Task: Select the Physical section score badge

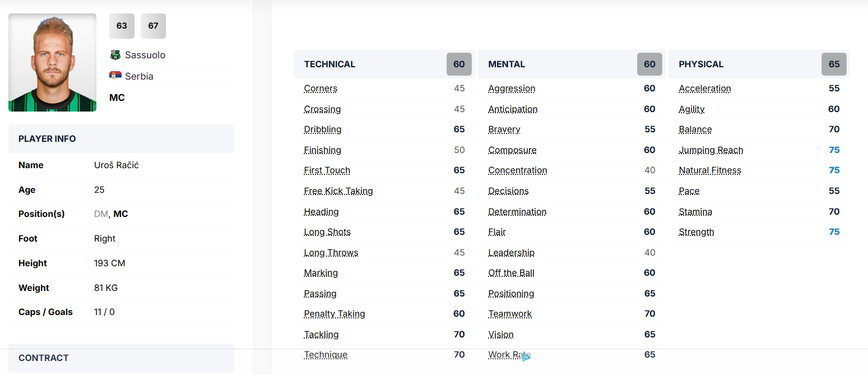Action: click(x=834, y=64)
